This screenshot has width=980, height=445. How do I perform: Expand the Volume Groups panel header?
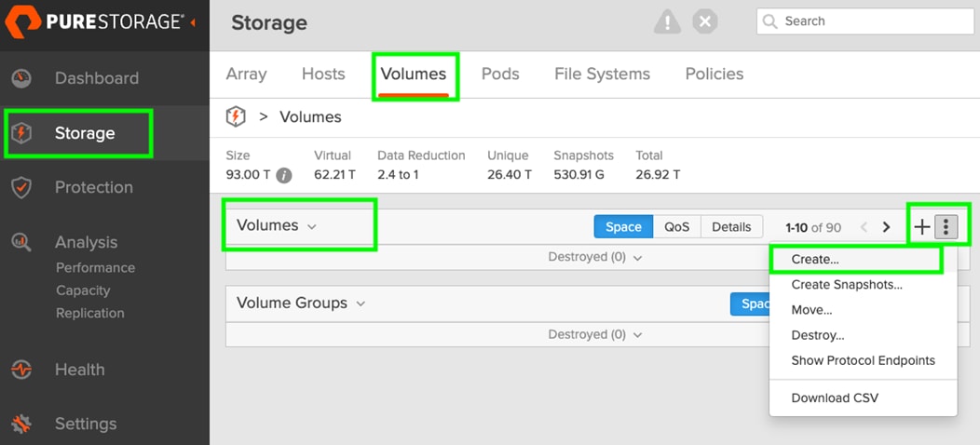(301, 303)
